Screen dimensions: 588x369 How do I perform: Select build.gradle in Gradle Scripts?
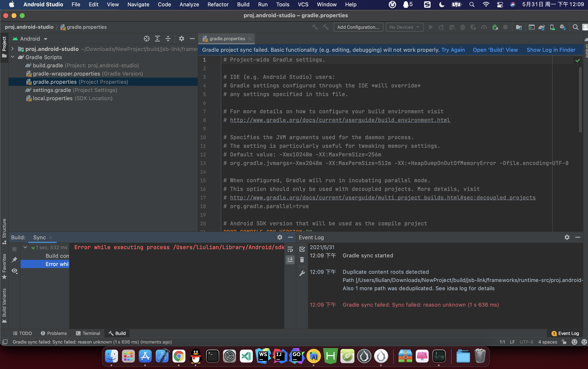click(x=48, y=65)
